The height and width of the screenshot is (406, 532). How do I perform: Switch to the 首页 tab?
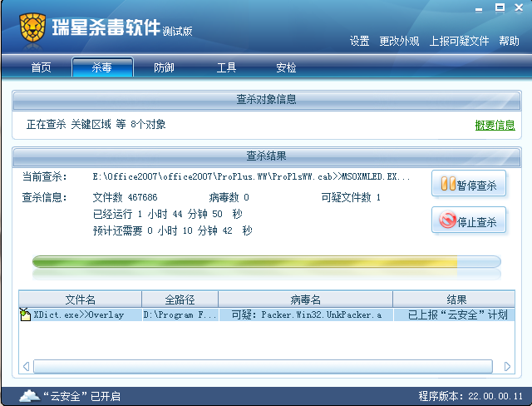tap(42, 67)
